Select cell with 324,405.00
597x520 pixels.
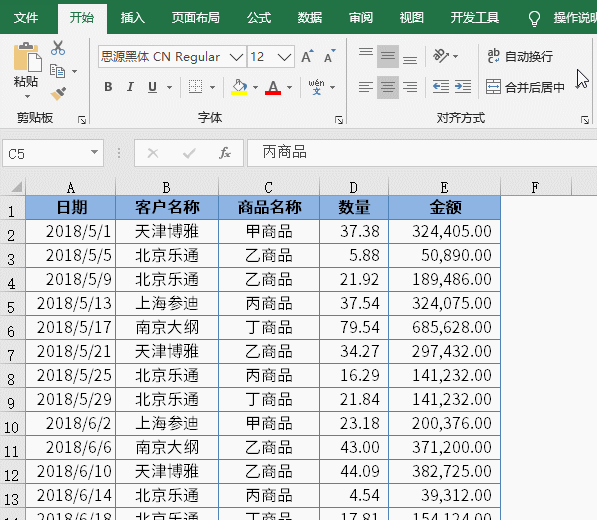445,231
